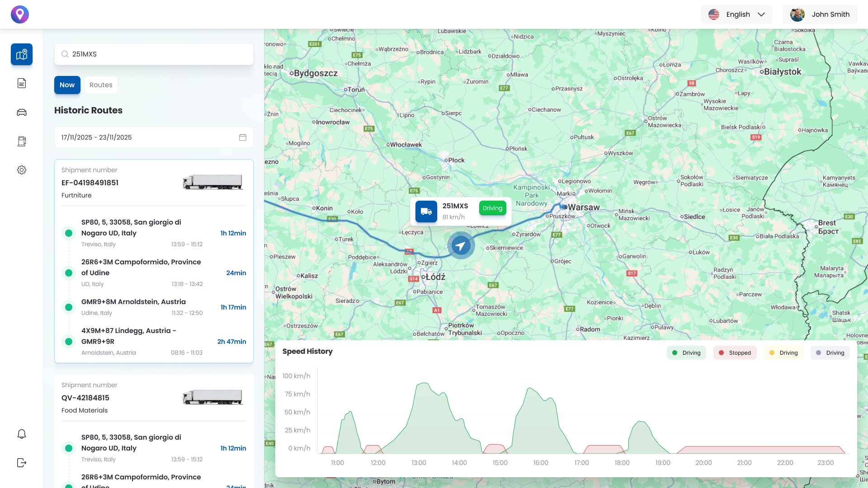868x488 pixels.
Task: Open the documents sidebar icon
Action: coord(22,83)
